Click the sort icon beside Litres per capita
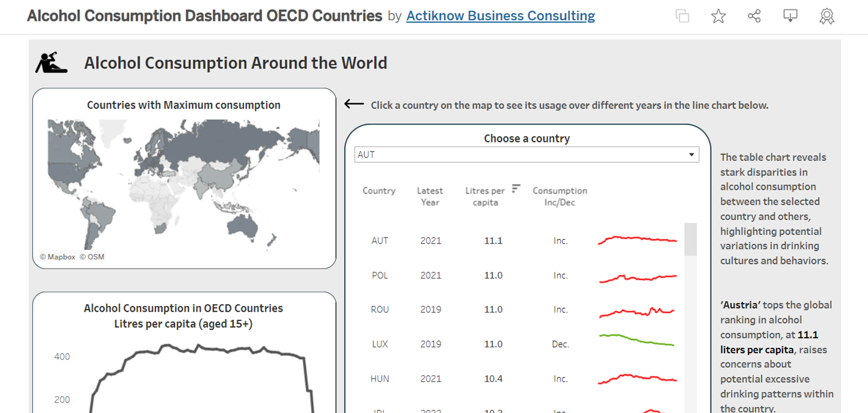 point(516,189)
